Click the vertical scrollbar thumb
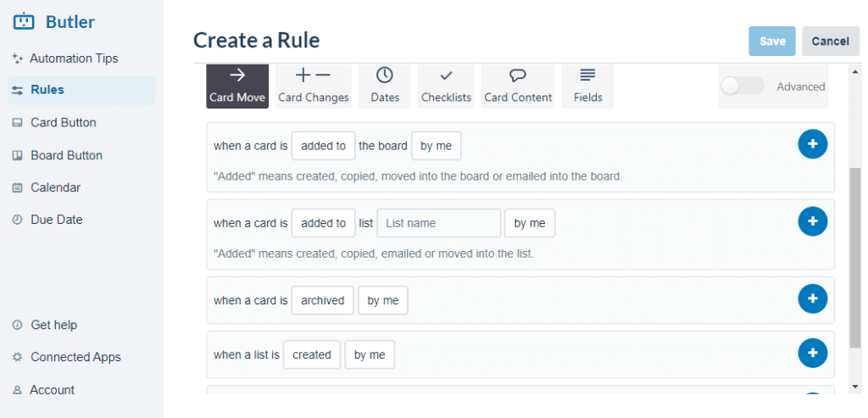 pyautogui.click(x=855, y=258)
